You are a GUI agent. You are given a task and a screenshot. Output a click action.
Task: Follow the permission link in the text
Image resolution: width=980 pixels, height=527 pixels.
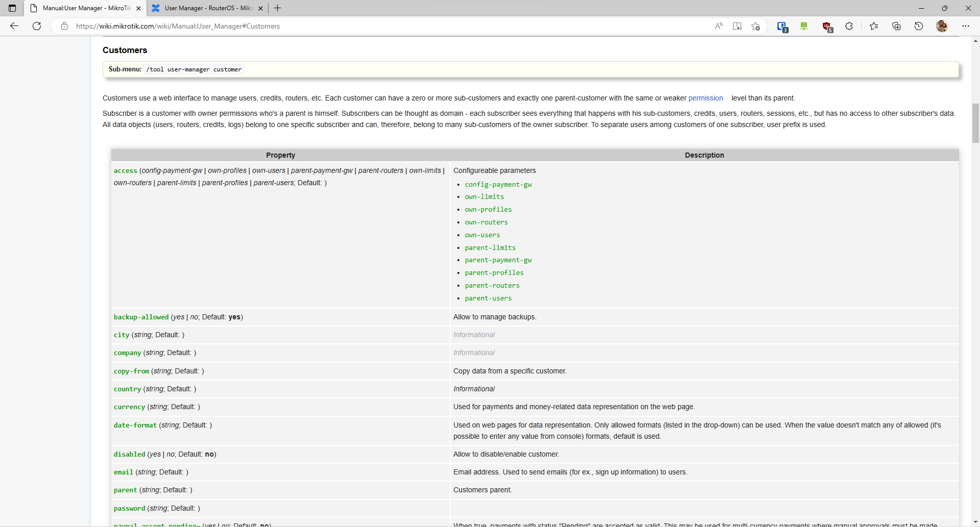[705, 98]
